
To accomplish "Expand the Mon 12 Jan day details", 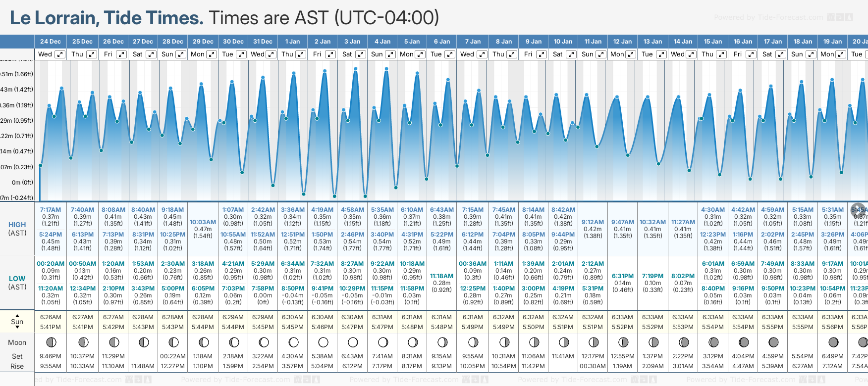I will [x=631, y=54].
